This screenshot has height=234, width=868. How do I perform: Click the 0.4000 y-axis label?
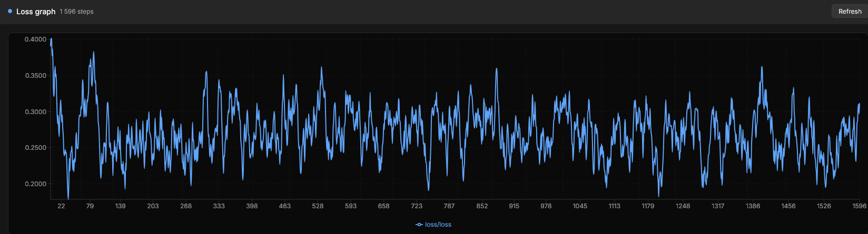pos(36,39)
